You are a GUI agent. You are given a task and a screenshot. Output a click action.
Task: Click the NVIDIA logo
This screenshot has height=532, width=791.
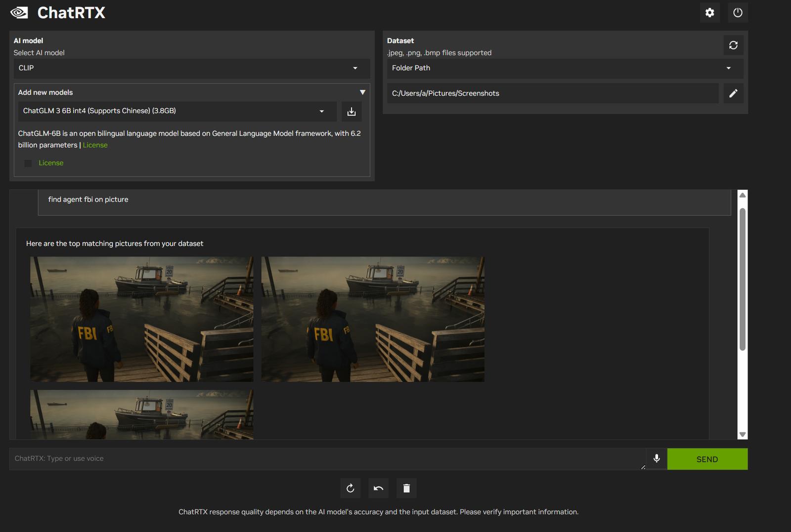(19, 13)
